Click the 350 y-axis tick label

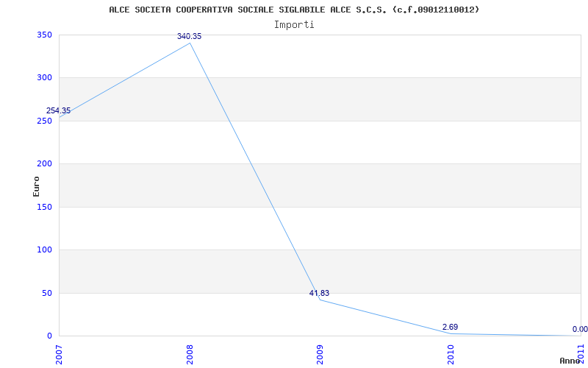coord(44,35)
